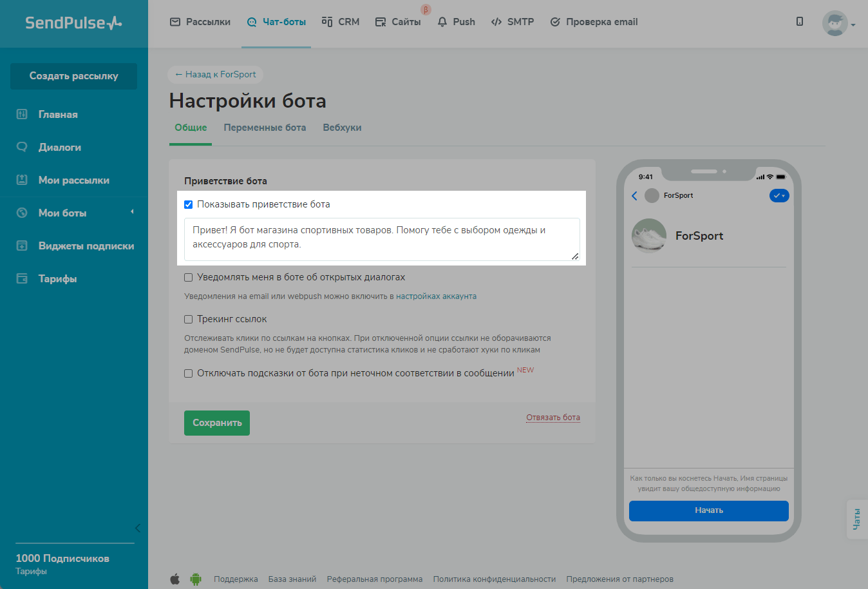Go to Главная in sidebar
This screenshot has width=868, height=589.
point(58,115)
